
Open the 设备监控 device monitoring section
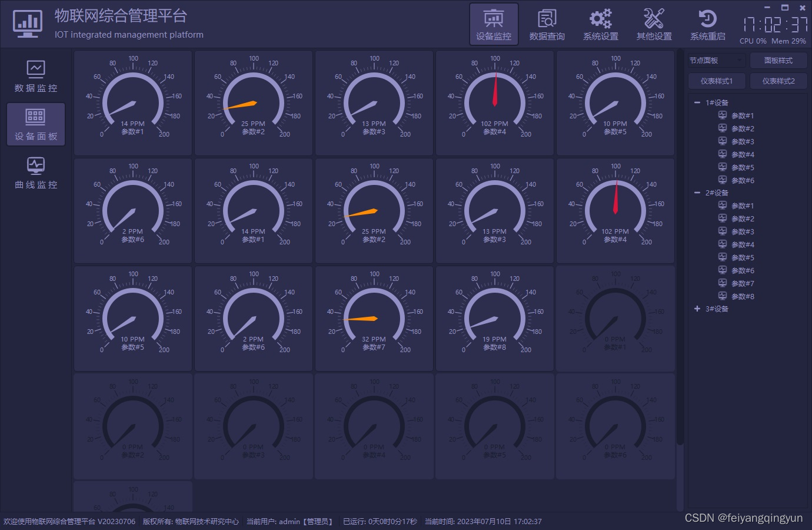click(x=494, y=25)
